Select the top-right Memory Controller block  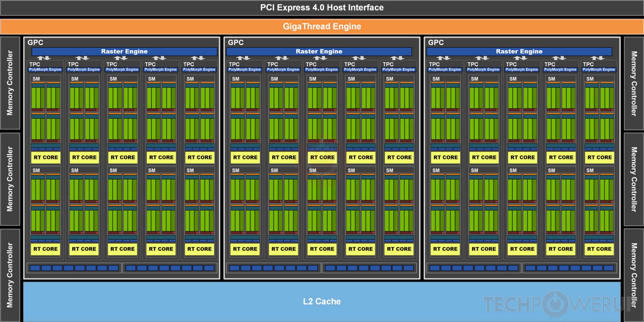[x=634, y=84]
